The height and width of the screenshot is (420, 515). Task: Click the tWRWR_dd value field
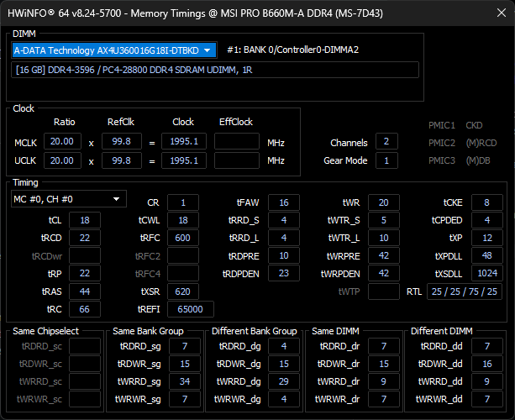coord(487,399)
